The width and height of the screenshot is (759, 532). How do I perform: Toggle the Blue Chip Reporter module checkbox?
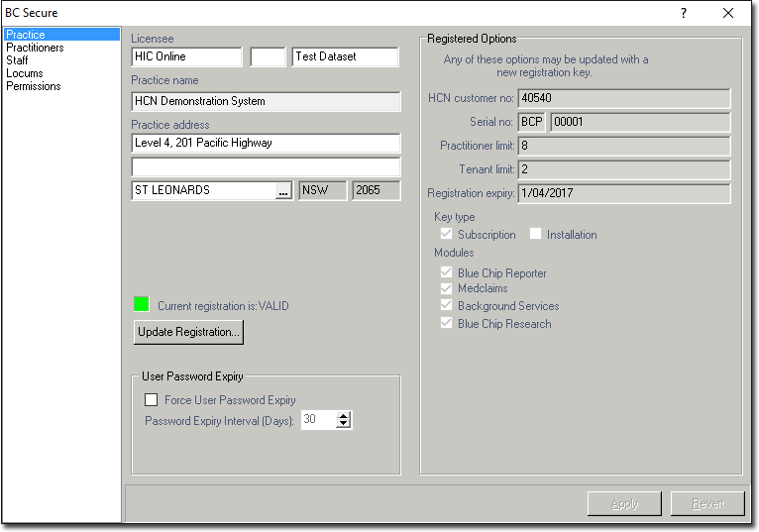point(445,272)
